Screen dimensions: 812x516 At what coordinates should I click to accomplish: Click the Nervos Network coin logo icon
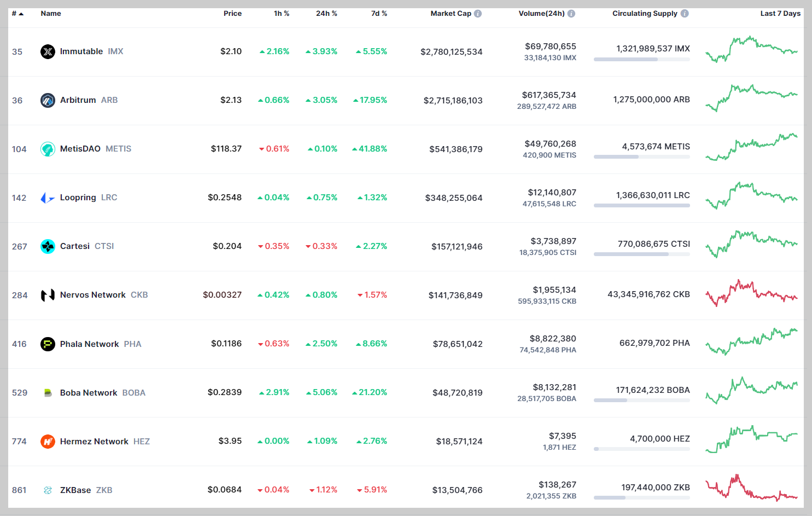pyautogui.click(x=48, y=295)
